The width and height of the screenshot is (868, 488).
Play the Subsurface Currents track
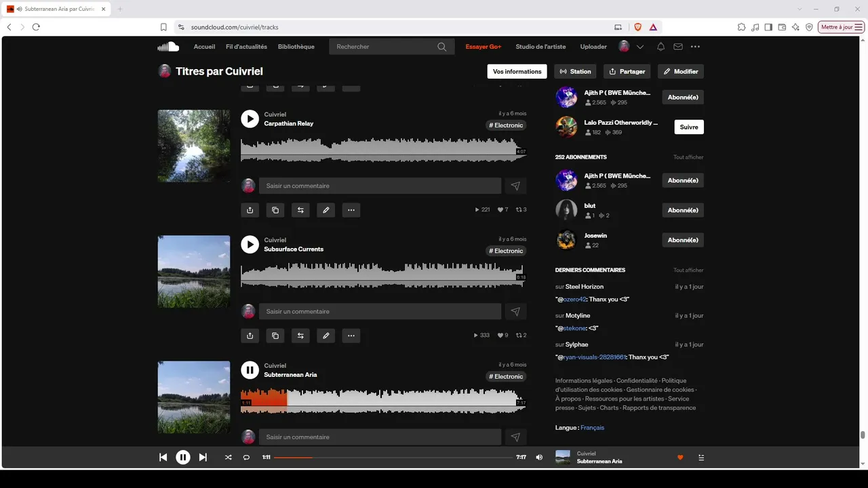click(x=250, y=245)
